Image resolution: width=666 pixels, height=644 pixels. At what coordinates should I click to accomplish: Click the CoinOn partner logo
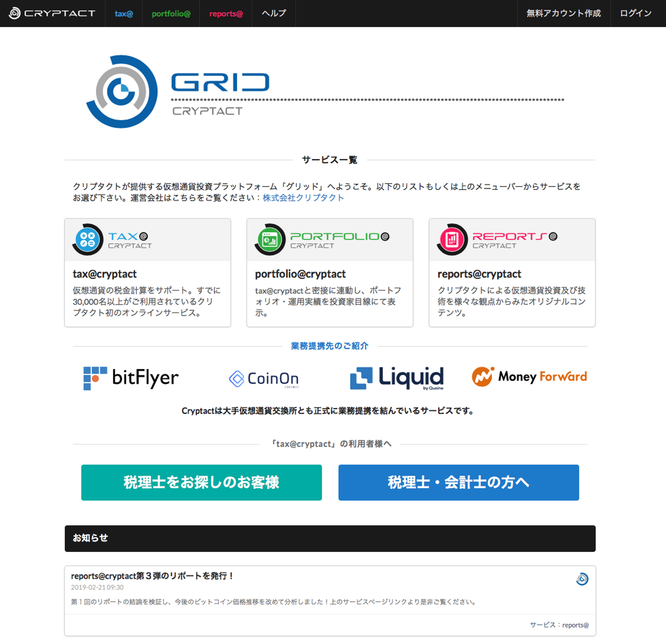264,379
